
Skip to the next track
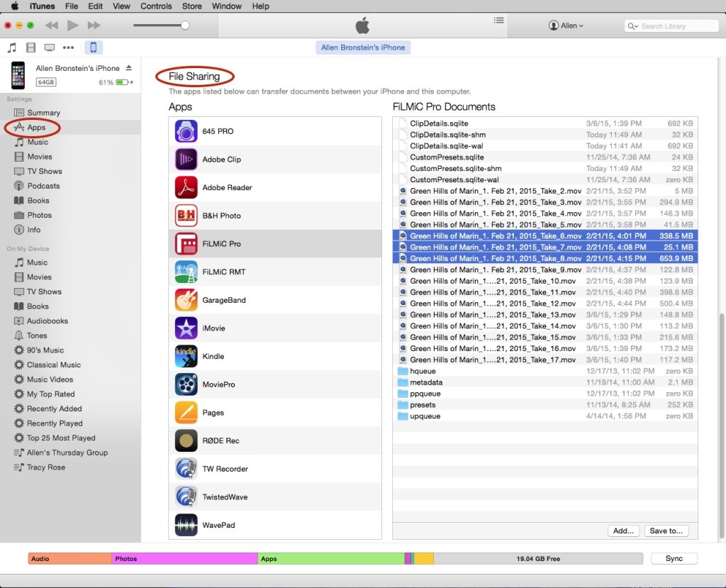(x=94, y=25)
